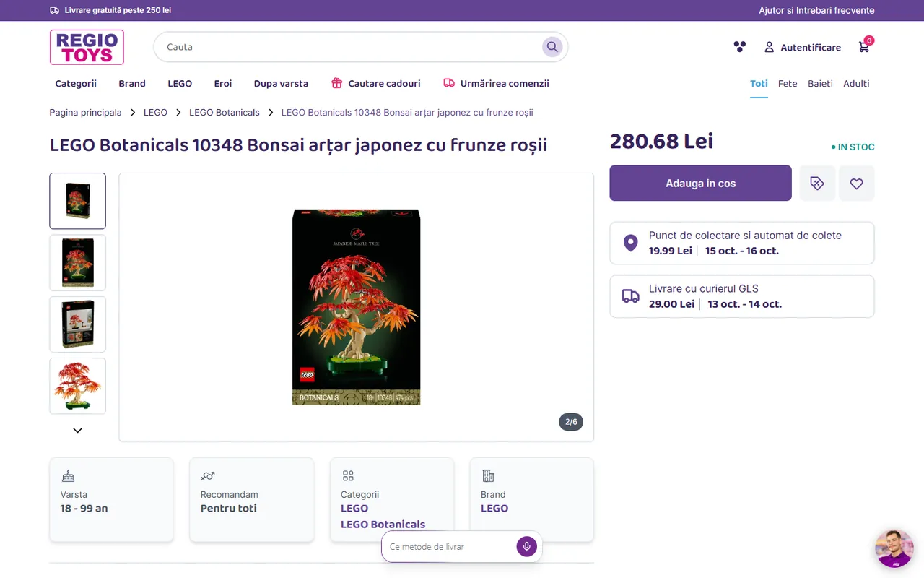Open the shopping cart icon
Viewport: 924px width, 578px height.
(x=863, y=47)
